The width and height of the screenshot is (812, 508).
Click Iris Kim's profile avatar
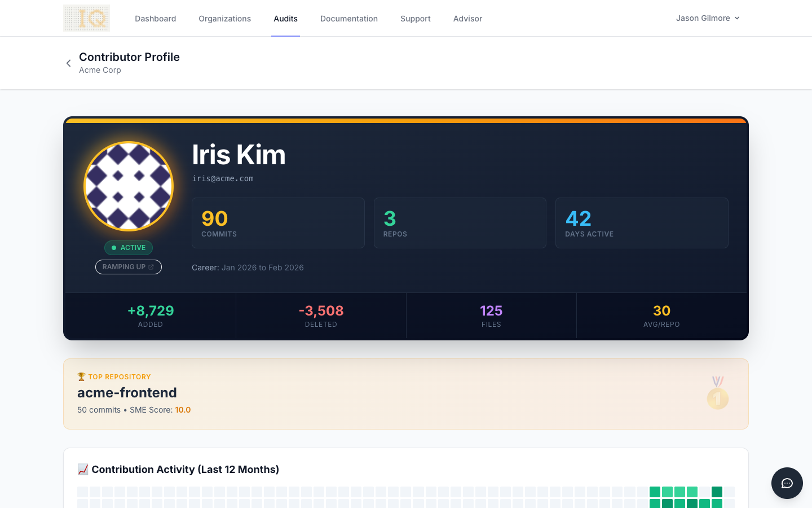tap(129, 186)
